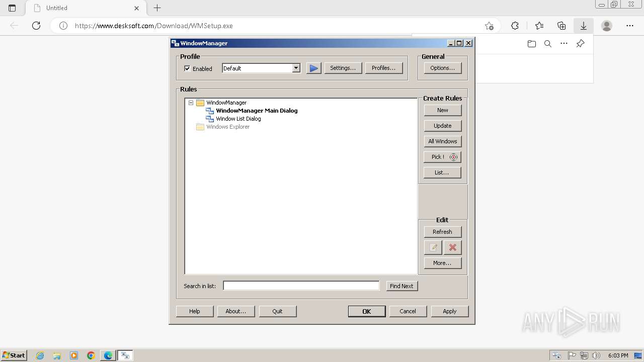The image size is (644, 362).
Task: Click the Window List Dialog window icon
Action: tap(210, 119)
